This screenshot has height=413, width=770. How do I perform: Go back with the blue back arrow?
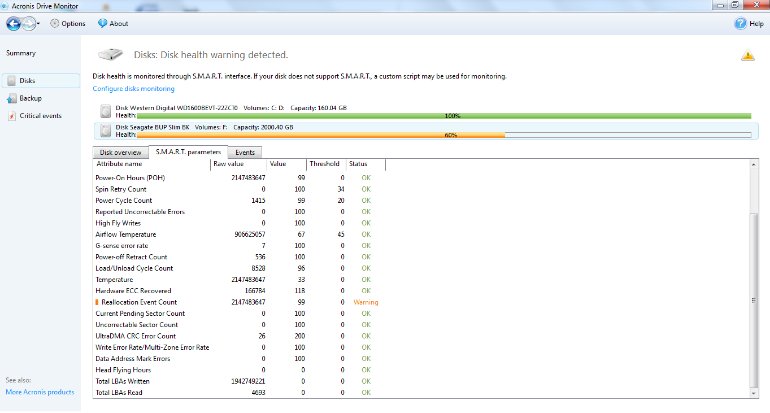pos(14,24)
